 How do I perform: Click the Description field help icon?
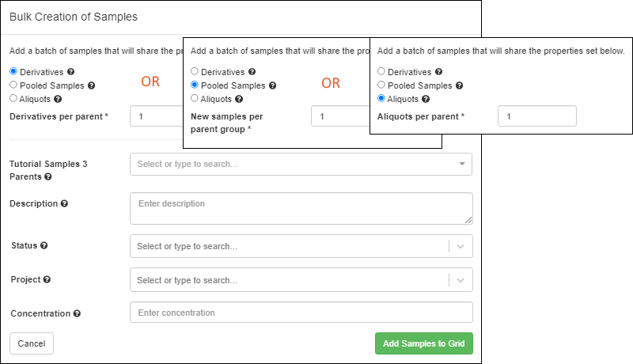pos(64,203)
